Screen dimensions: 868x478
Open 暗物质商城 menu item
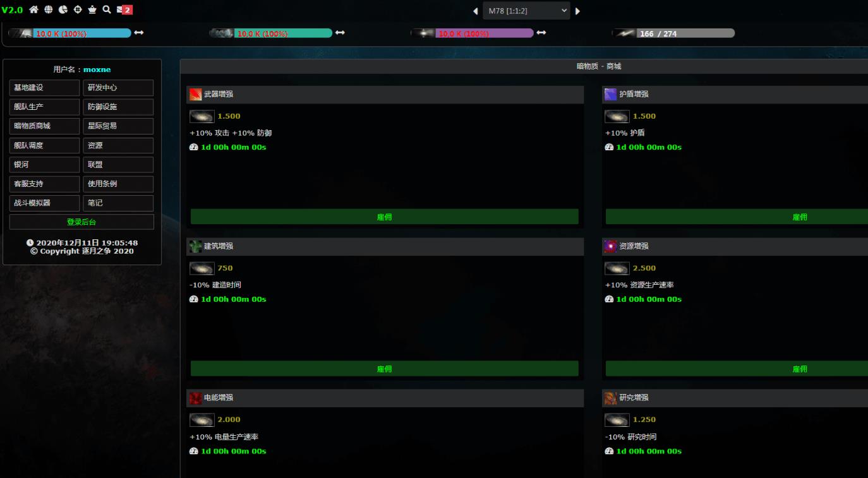44,126
